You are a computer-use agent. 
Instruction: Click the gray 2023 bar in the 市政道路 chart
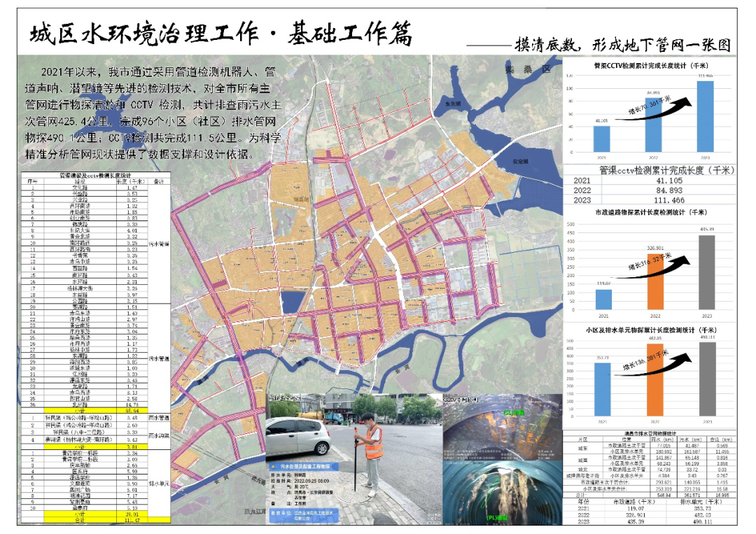pos(707,272)
